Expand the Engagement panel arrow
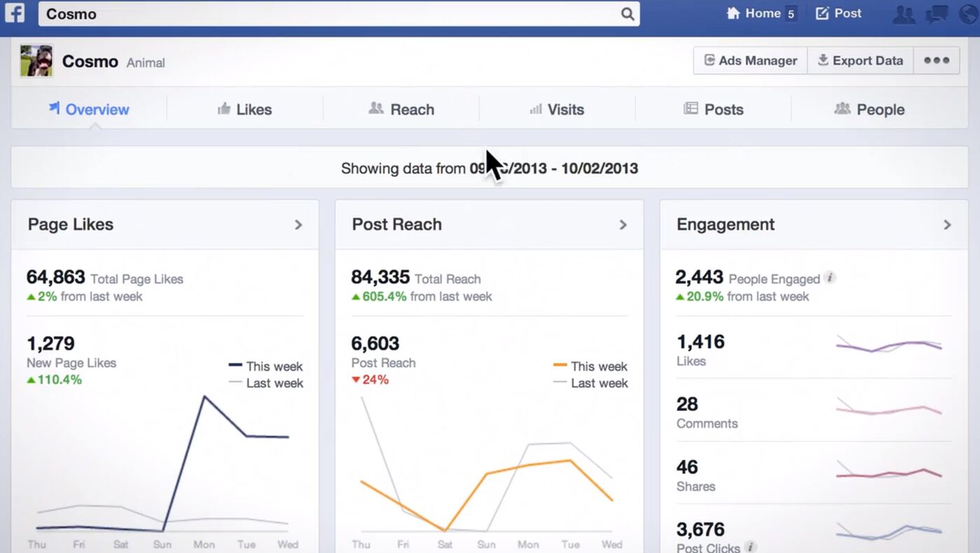The image size is (980, 553). 947,225
